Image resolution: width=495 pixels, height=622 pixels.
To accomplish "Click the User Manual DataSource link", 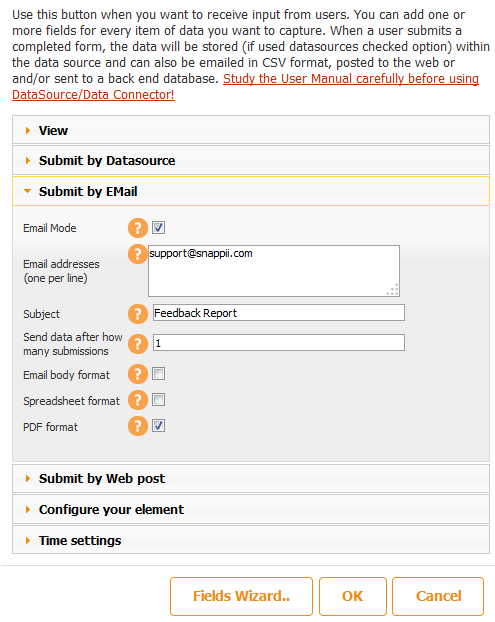I will pyautogui.click(x=246, y=86).
